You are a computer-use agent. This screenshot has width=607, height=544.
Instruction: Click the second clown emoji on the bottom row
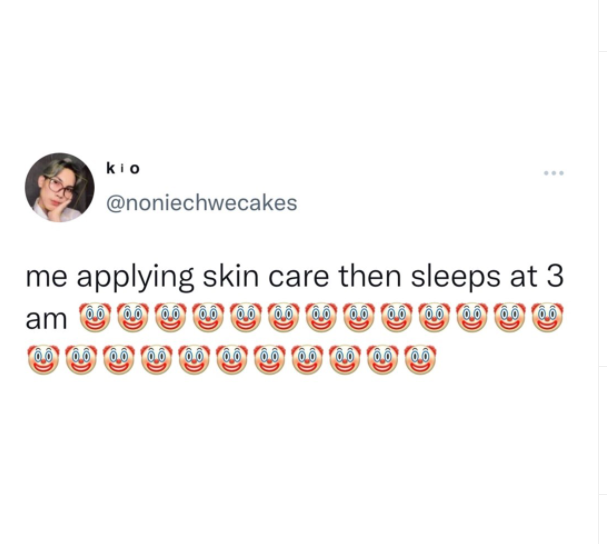pyautogui.click(x=81, y=360)
